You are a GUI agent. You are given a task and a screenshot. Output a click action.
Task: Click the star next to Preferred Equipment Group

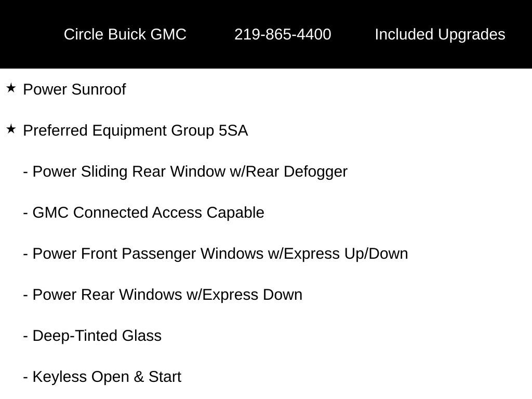[x=11, y=129]
